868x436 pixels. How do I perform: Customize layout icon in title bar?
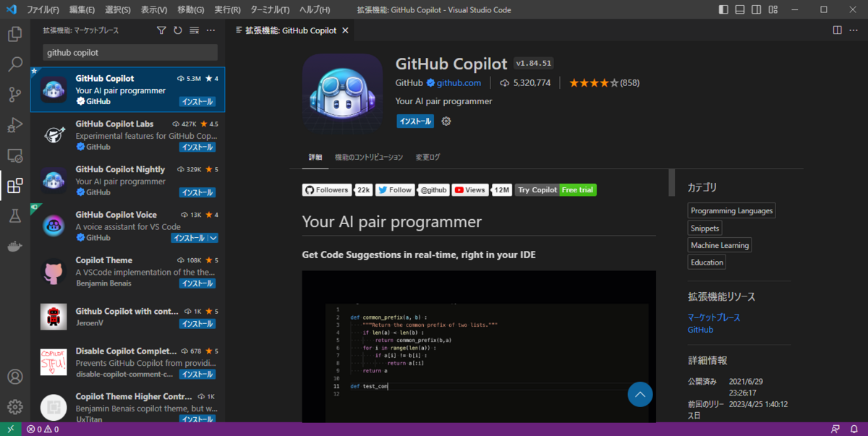click(x=775, y=9)
